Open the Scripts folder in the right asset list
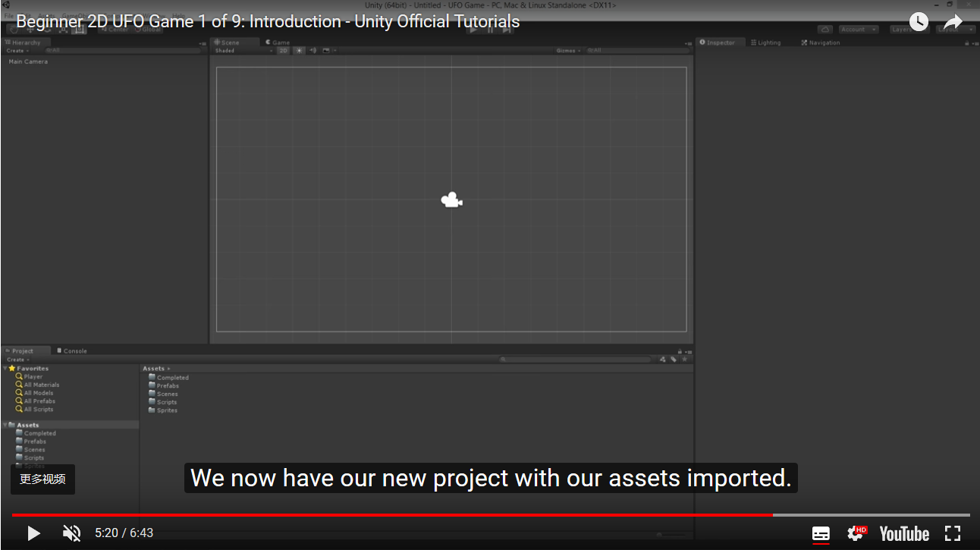The image size is (980, 550). tap(162, 402)
